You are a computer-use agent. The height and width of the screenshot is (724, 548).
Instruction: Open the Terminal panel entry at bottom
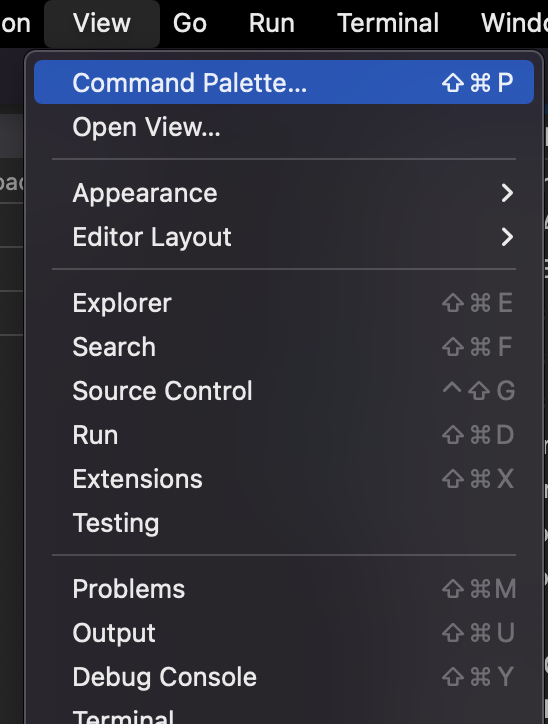[x=283, y=714]
